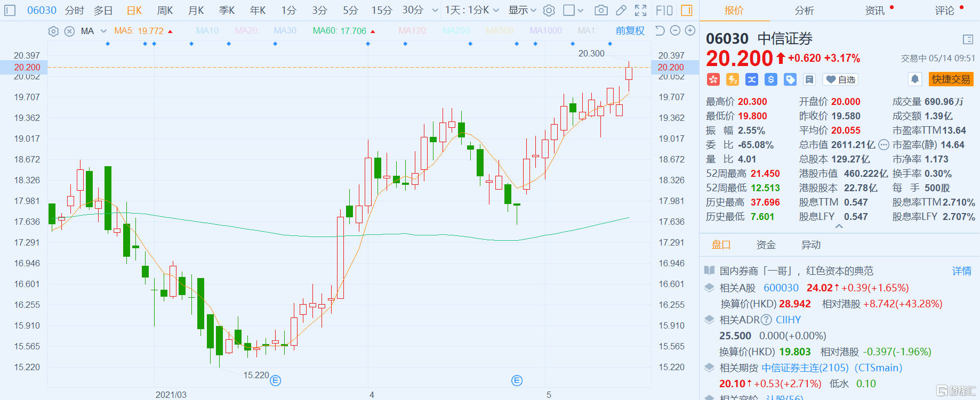Click the blue dollar sign icon
980x400 pixels.
[771, 79]
